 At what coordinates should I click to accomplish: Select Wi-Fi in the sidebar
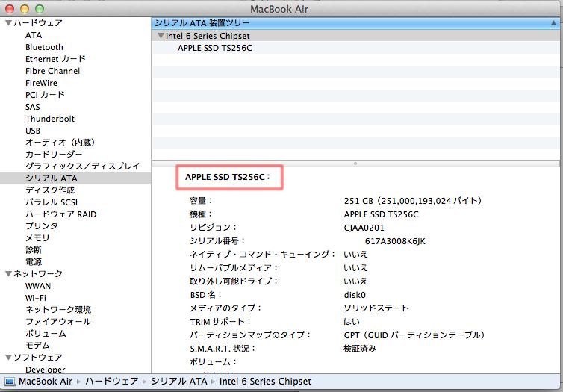pyautogui.click(x=36, y=298)
